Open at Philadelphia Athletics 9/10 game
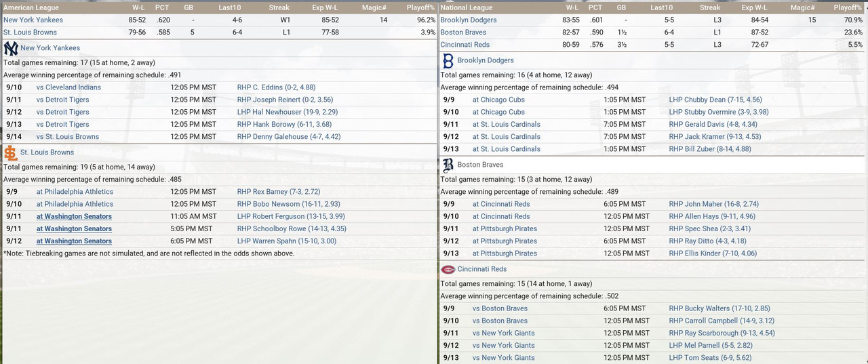 75,204
